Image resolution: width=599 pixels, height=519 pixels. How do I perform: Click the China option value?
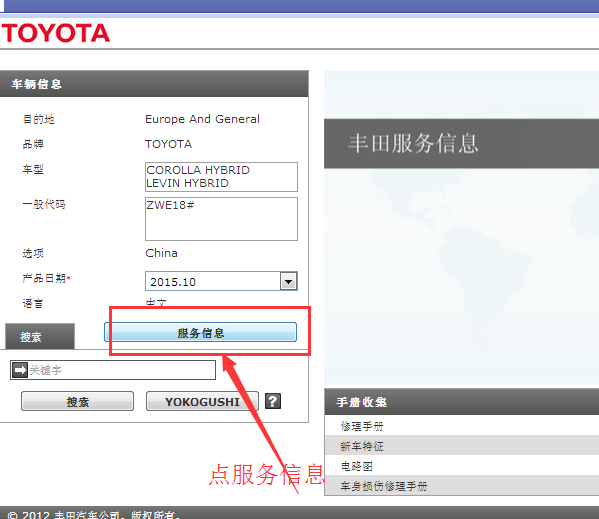161,253
